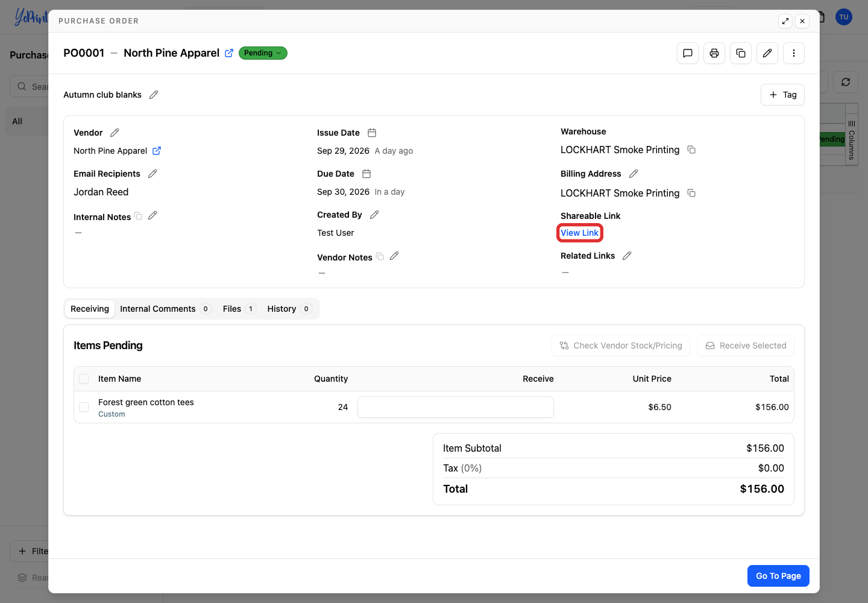Print the purchase order
This screenshot has height=603, width=868.
pos(714,53)
